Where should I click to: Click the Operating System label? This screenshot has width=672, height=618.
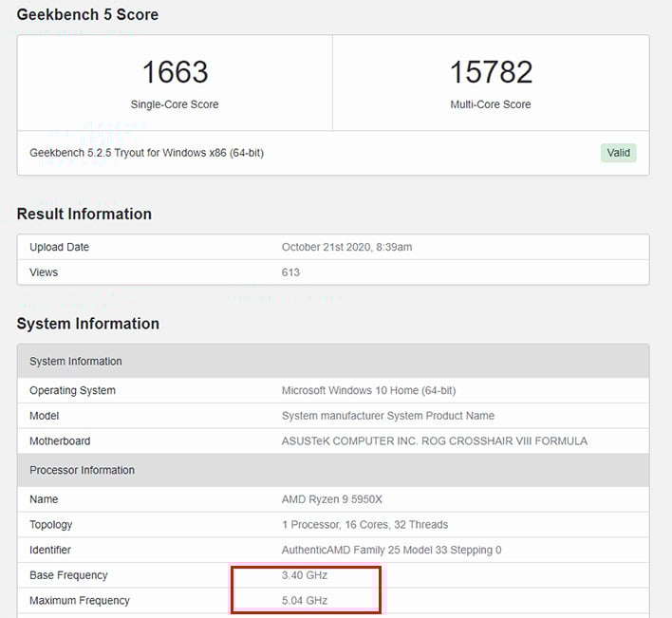(72, 390)
